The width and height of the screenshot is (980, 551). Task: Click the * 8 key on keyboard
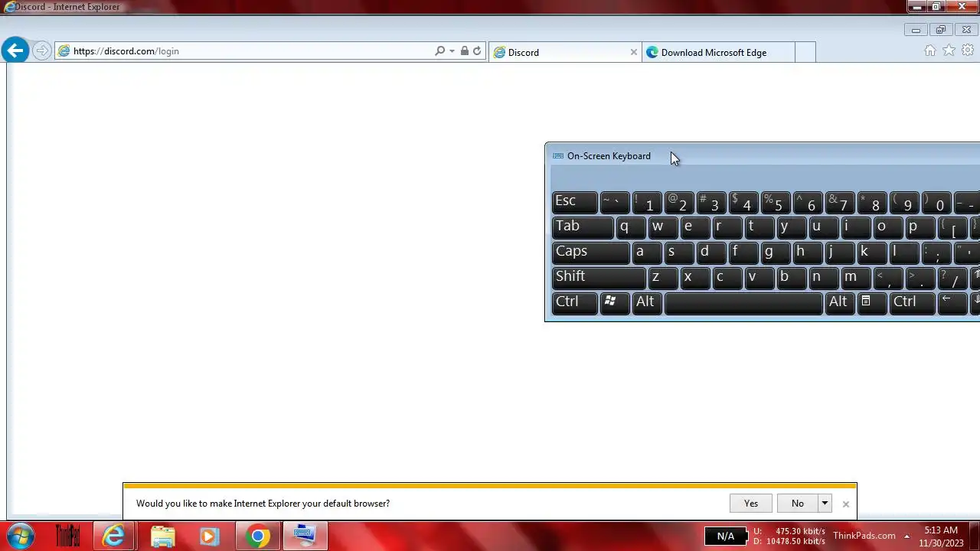pos(871,202)
